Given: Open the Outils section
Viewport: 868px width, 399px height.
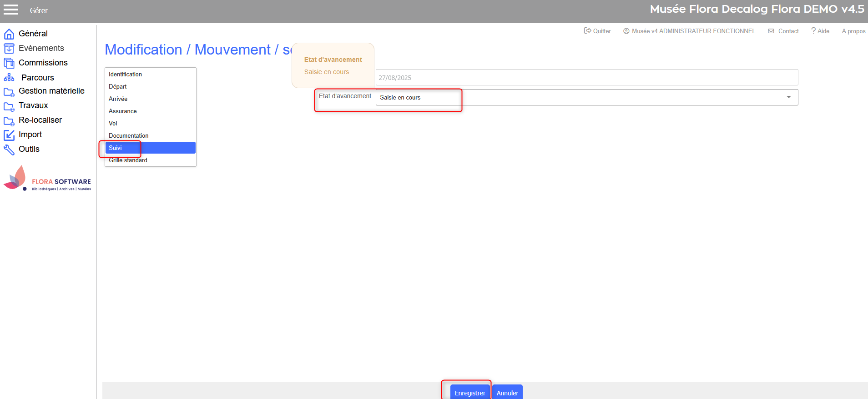Looking at the screenshot, I should point(29,149).
